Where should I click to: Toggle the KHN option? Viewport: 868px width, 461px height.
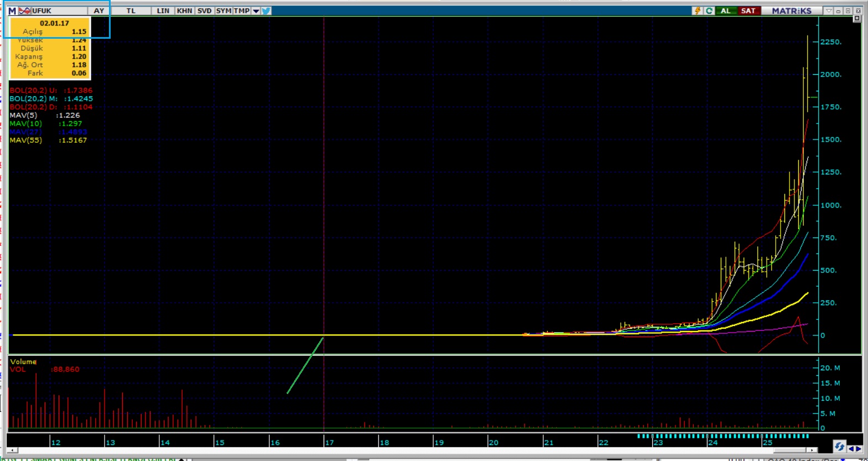point(184,11)
